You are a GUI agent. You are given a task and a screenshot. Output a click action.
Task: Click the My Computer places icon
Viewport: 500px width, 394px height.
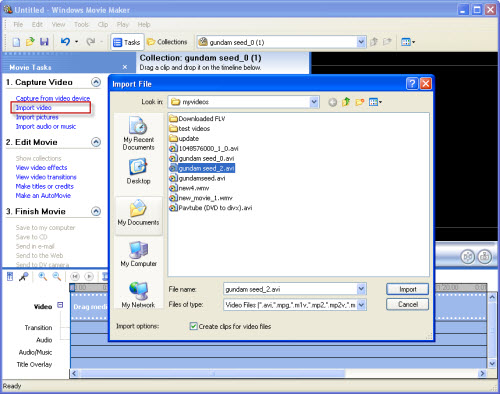138,254
